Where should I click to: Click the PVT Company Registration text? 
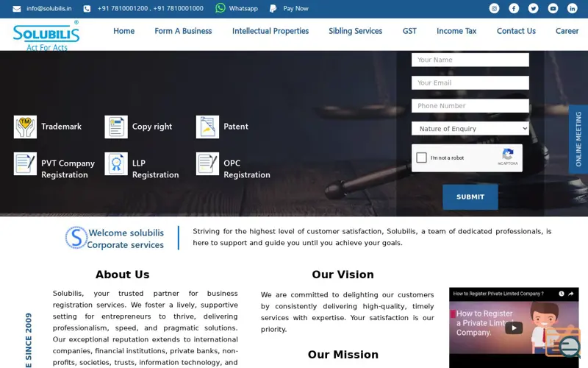pos(68,169)
